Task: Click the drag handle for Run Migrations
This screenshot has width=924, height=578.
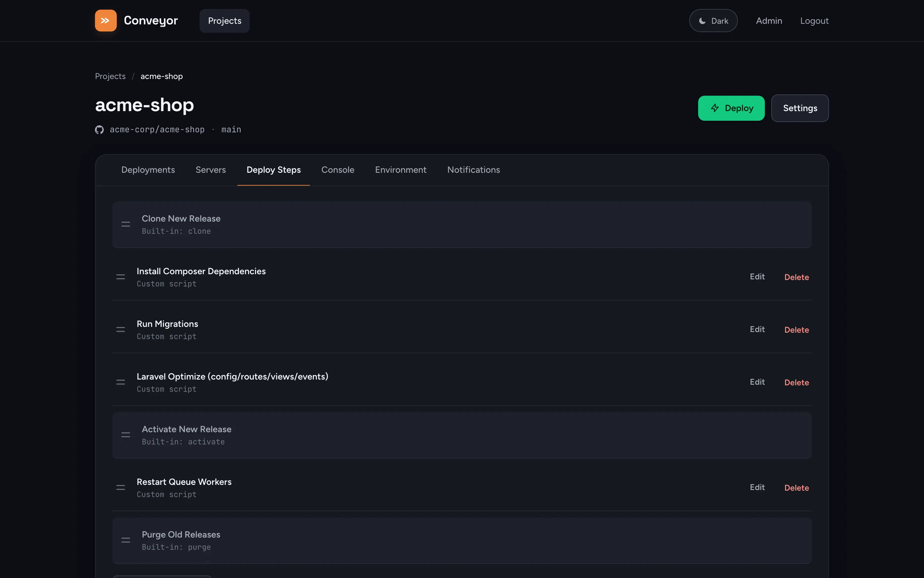Action: click(121, 329)
